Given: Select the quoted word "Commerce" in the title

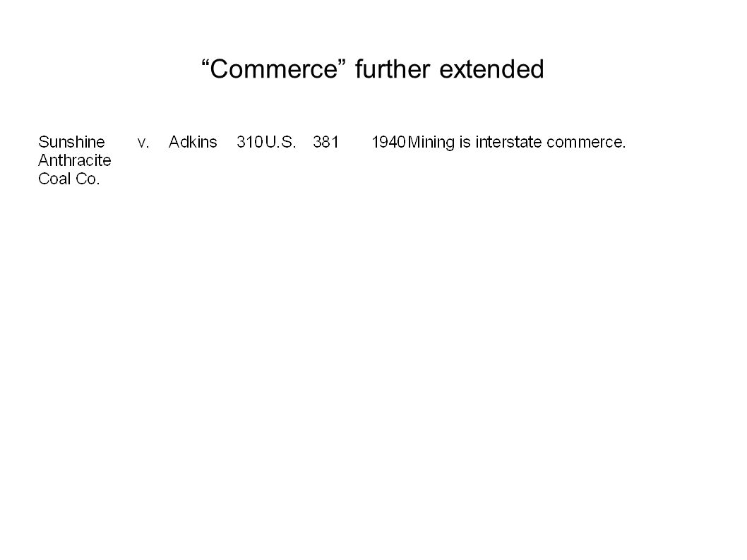Looking at the screenshot, I should pyautogui.click(x=273, y=69).
